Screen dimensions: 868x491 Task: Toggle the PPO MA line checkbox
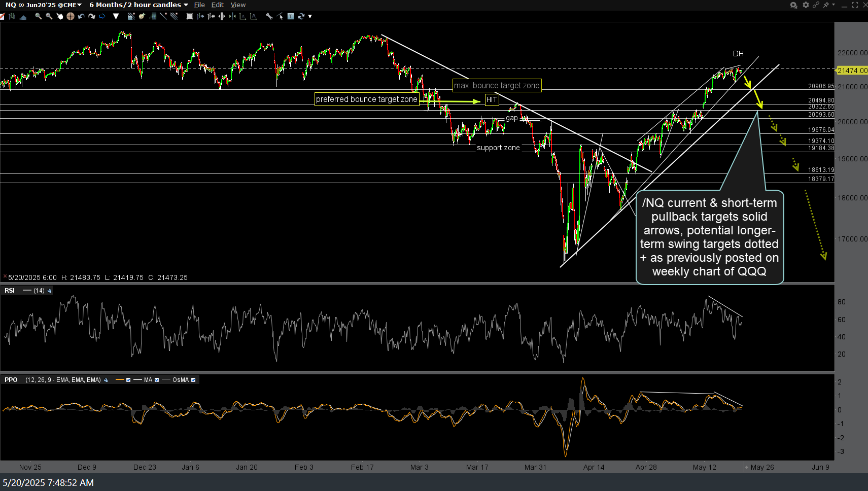157,380
